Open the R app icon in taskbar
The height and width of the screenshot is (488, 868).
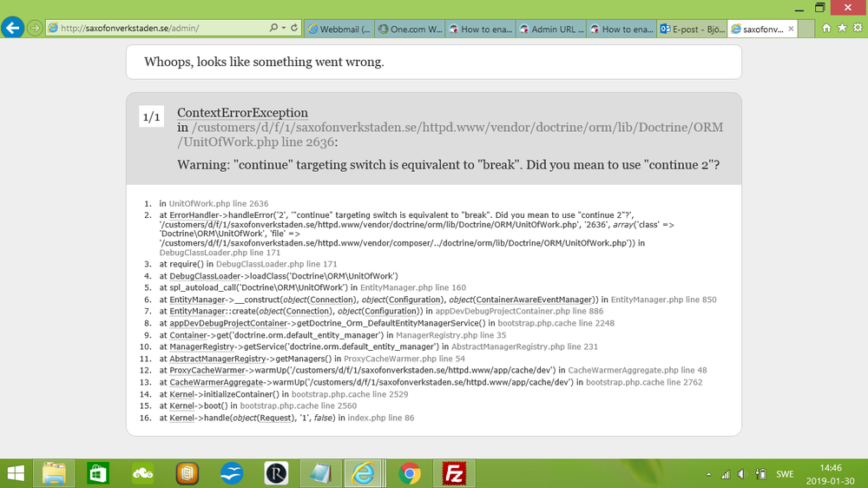[276, 473]
